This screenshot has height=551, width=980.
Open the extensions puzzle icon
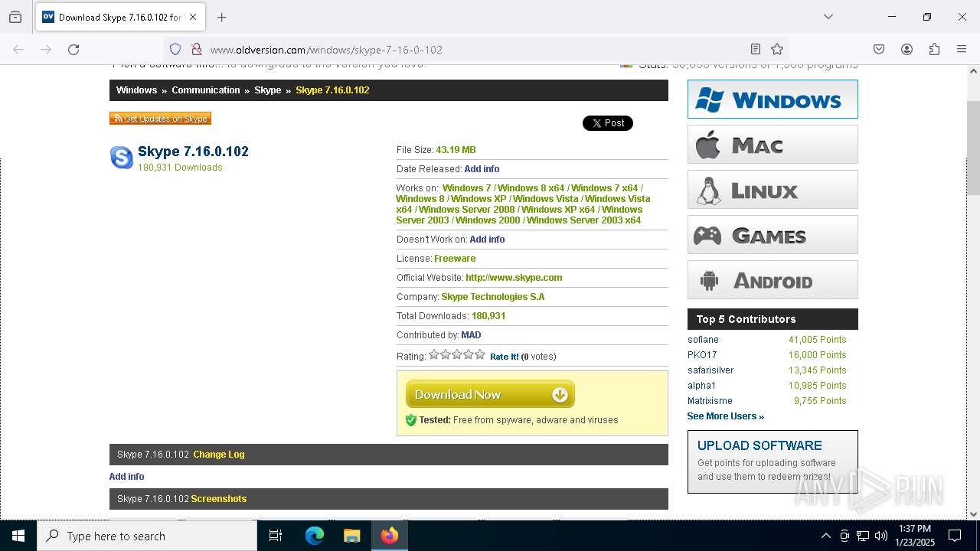[x=934, y=50]
